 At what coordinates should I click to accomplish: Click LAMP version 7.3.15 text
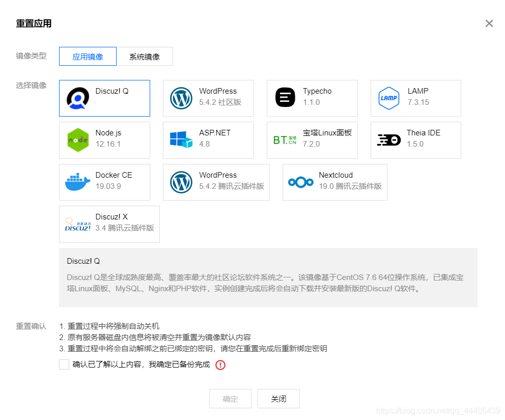(x=418, y=102)
